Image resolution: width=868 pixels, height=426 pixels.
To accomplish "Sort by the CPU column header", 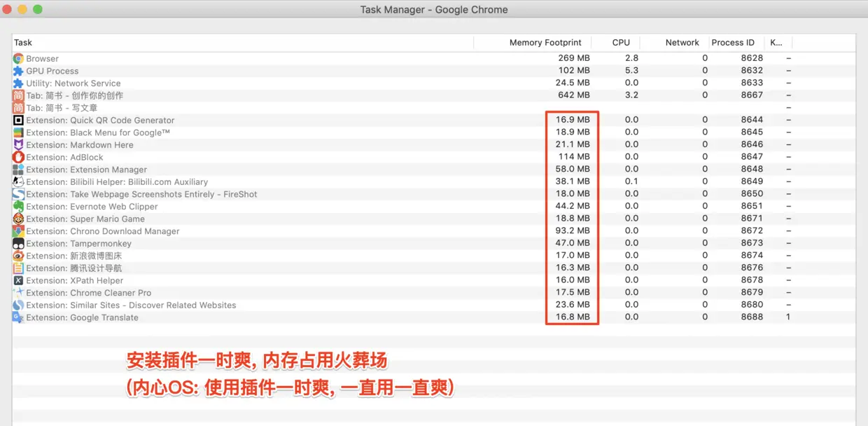I will point(621,43).
